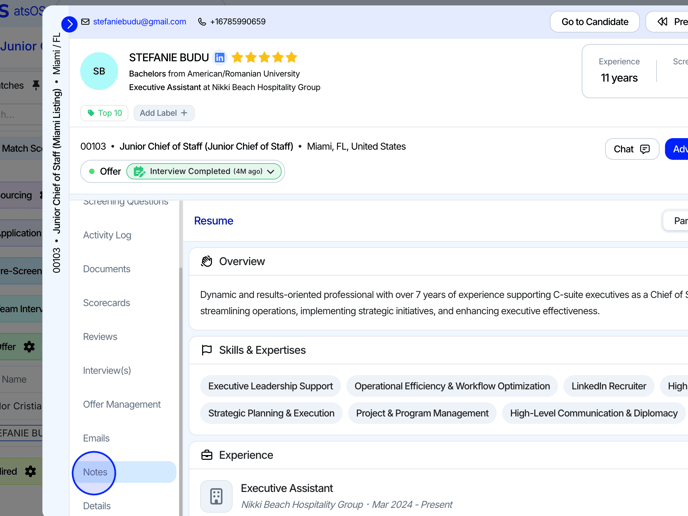Click the email envelope icon
This screenshot has width=688, height=516.
click(x=86, y=22)
